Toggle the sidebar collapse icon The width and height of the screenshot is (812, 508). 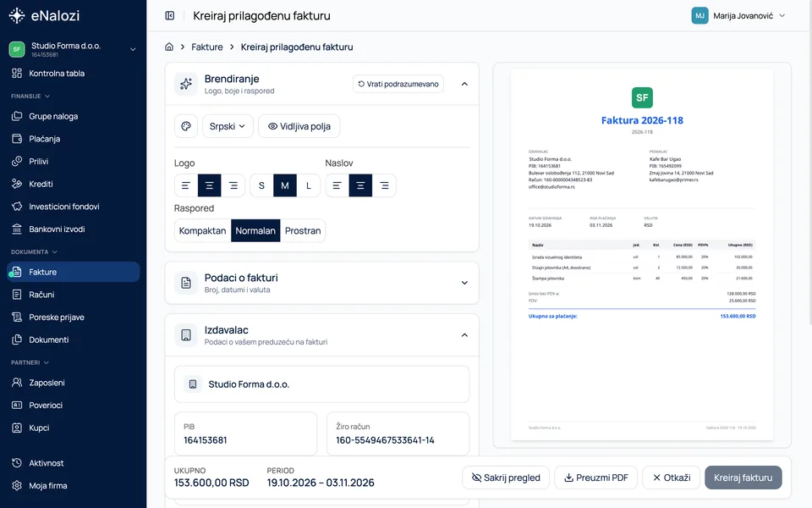170,15
